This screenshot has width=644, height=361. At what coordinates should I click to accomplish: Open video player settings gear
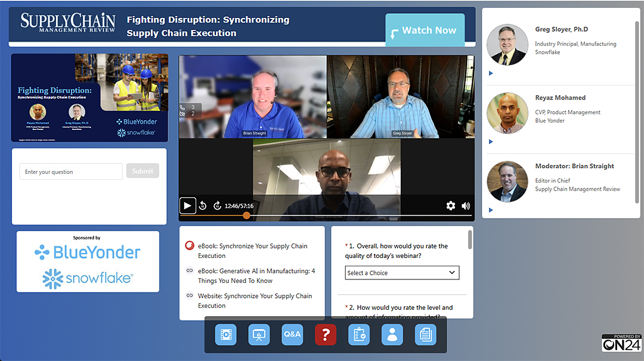451,206
